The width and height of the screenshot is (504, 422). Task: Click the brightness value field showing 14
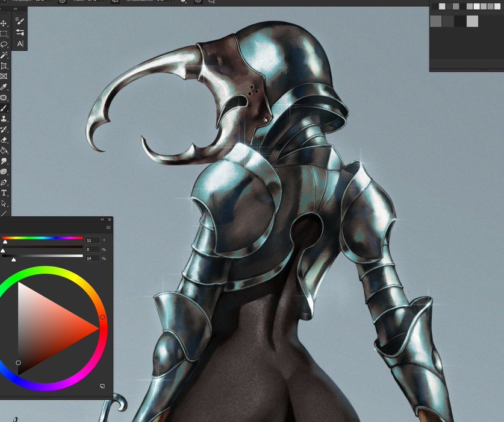point(92,259)
